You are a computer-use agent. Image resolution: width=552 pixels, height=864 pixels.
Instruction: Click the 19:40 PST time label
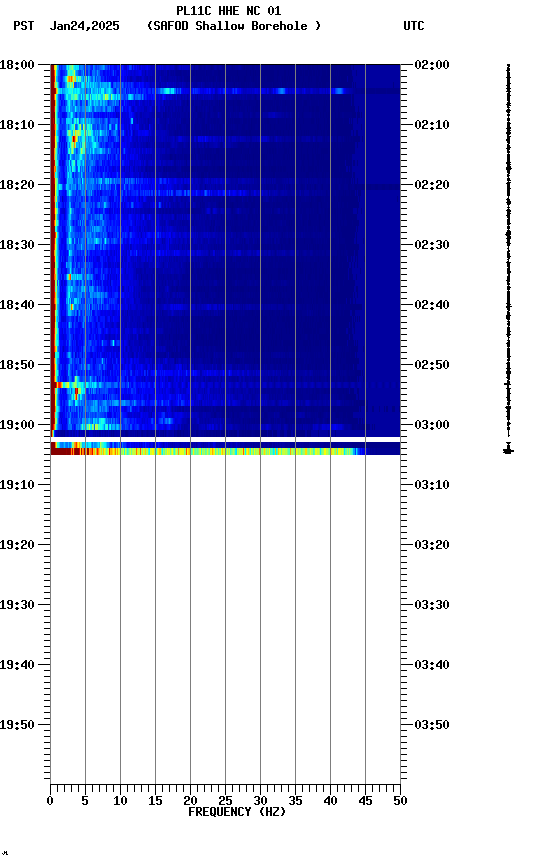(x=17, y=666)
